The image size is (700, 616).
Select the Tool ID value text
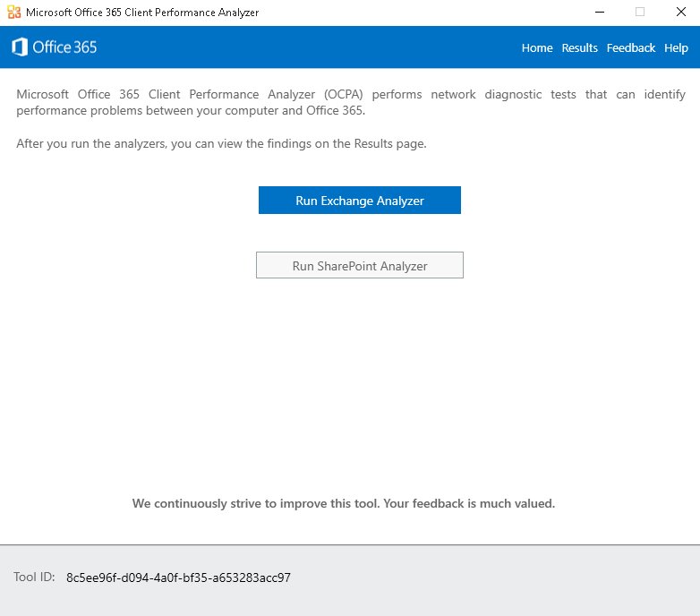click(x=178, y=577)
